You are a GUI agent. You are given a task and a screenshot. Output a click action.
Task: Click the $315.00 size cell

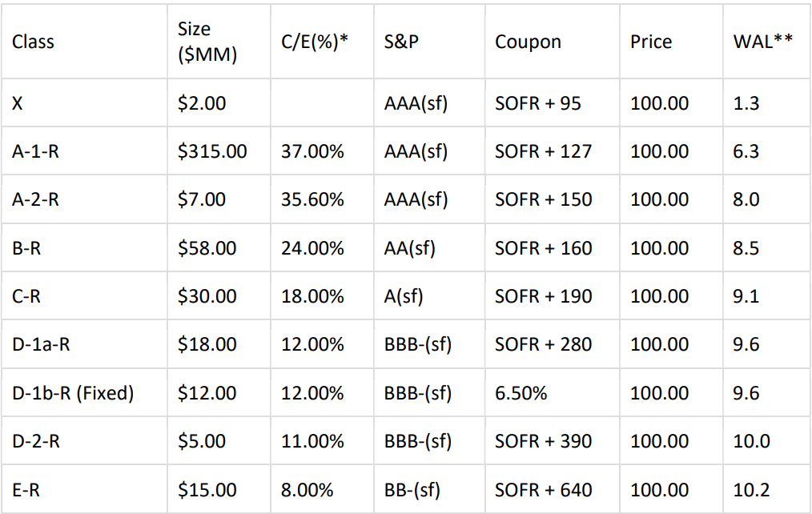click(212, 151)
